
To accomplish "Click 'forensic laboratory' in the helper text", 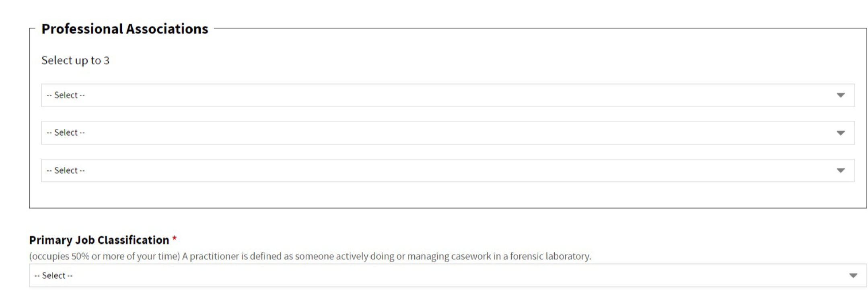I will 550,257.
